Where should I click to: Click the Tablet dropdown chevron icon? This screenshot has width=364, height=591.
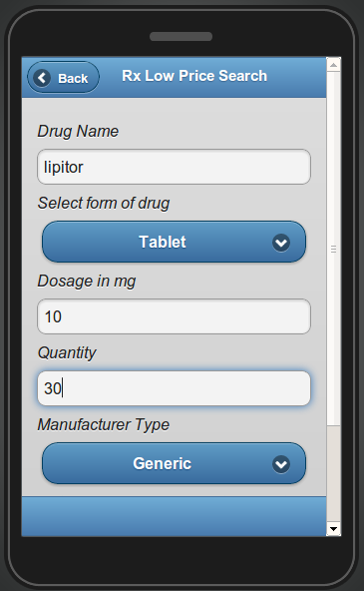[281, 243]
